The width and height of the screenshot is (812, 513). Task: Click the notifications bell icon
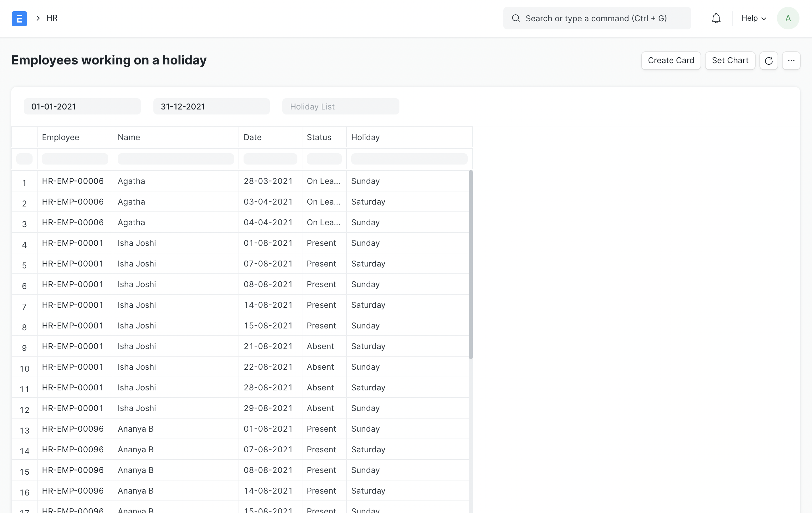(716, 18)
